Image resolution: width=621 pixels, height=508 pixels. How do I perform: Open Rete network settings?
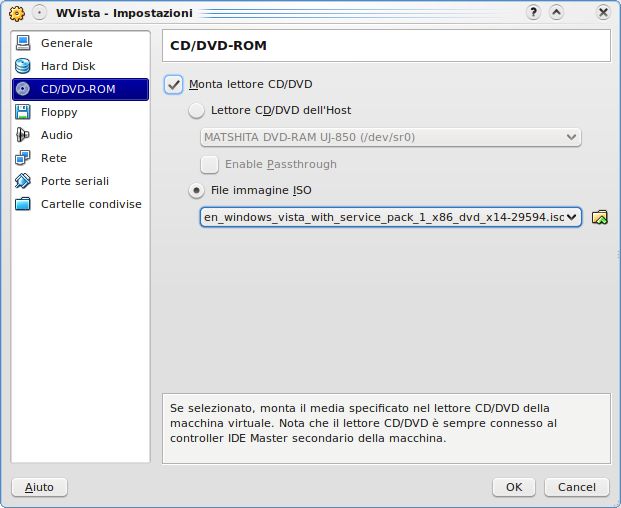coord(80,158)
